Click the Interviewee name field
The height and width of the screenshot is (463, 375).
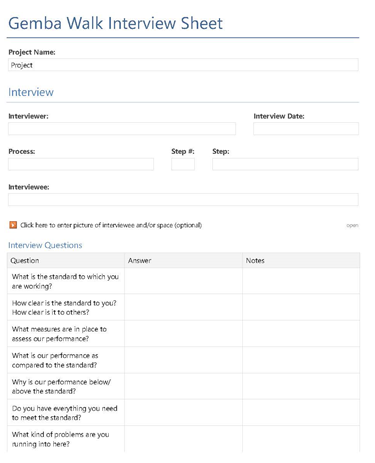183,200
